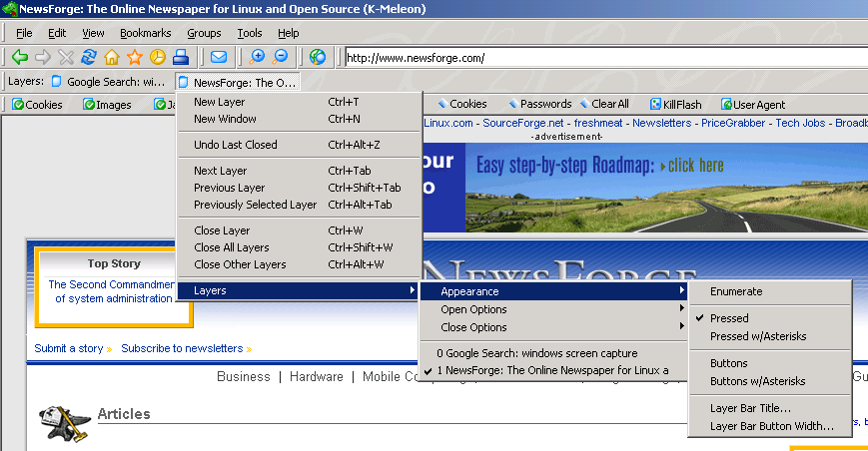Select Pressed appearance option
Image resolution: width=868 pixels, height=451 pixels.
click(770, 318)
